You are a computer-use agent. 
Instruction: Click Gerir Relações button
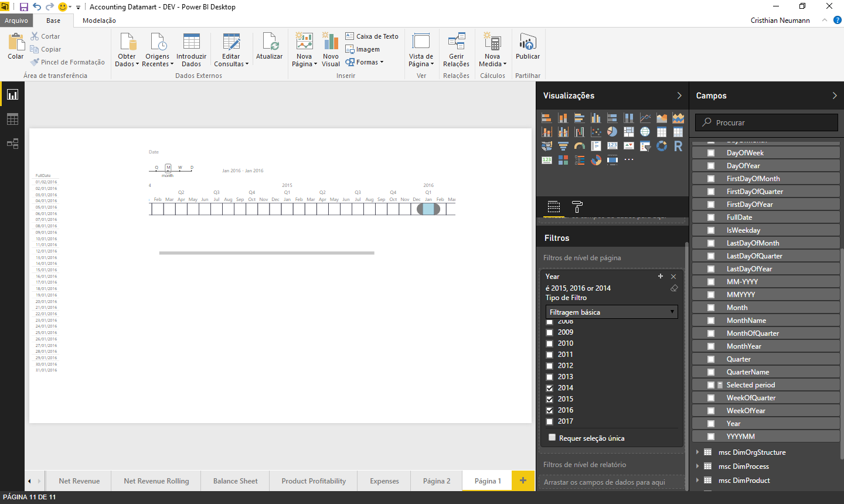456,50
